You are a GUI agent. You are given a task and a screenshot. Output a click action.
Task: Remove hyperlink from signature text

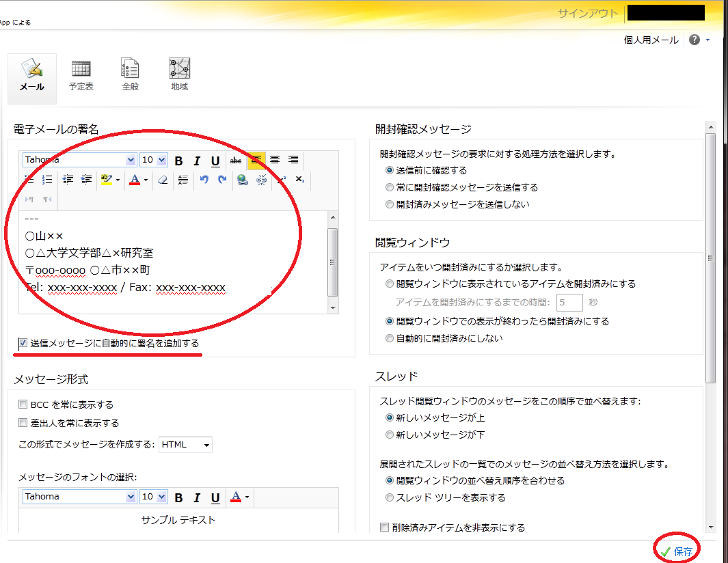click(x=261, y=180)
